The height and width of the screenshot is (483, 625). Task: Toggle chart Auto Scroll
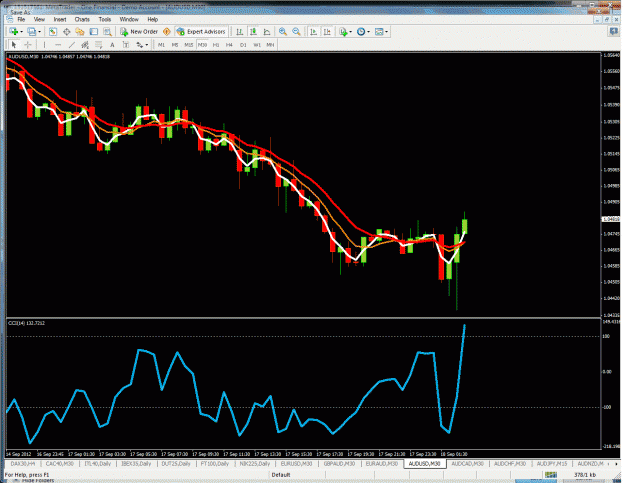tap(314, 32)
